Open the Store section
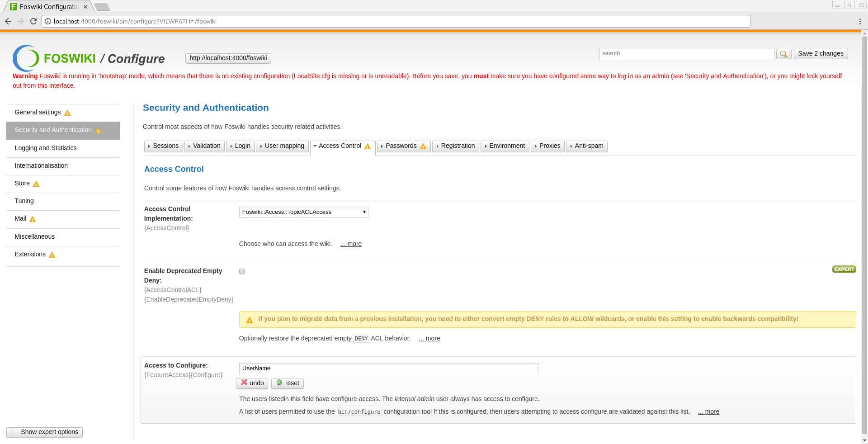This screenshot has width=868, height=444. pos(63,184)
